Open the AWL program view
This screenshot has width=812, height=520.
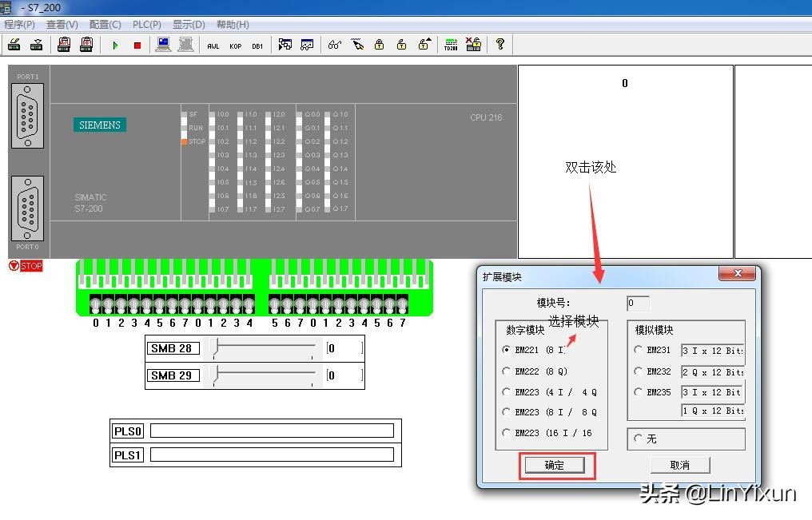click(213, 46)
